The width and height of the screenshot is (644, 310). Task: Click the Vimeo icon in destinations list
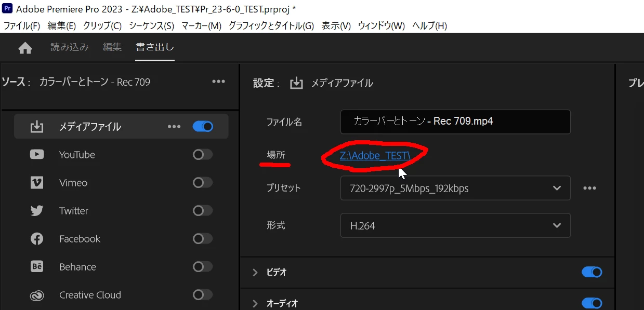(x=37, y=182)
